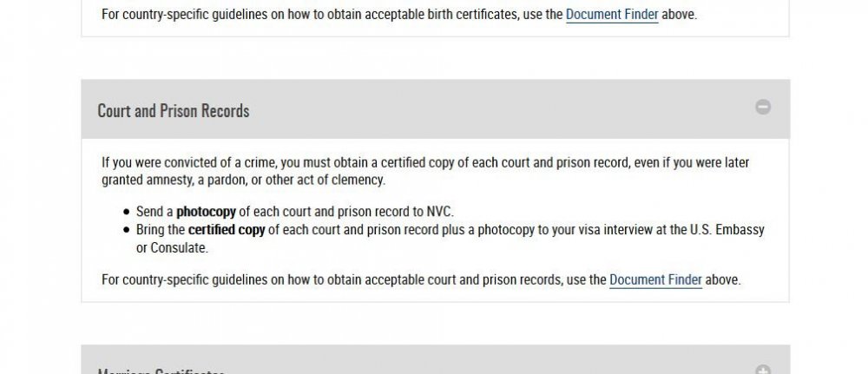This screenshot has width=868, height=374.
Task: Click the word "above." after bottom Document Finder link
Action: [x=723, y=279]
